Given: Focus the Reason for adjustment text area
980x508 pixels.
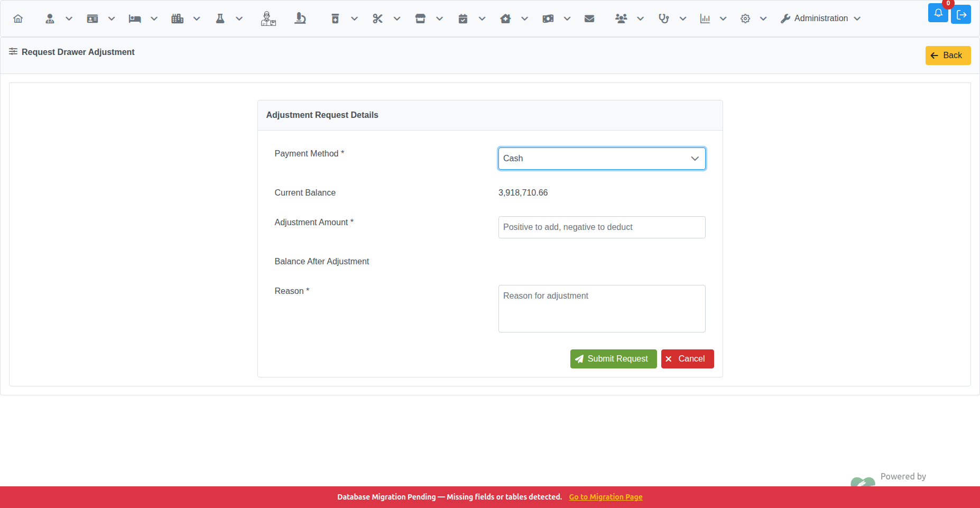Looking at the screenshot, I should (602, 309).
